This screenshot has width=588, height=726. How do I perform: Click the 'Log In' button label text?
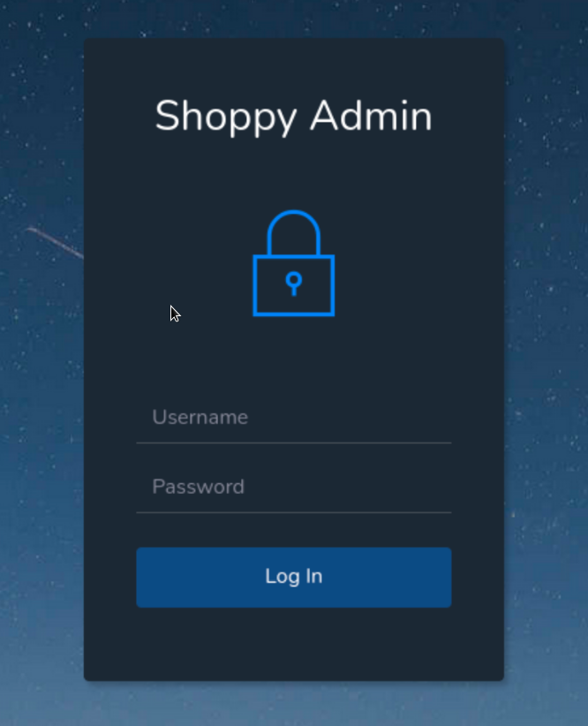pos(293,577)
